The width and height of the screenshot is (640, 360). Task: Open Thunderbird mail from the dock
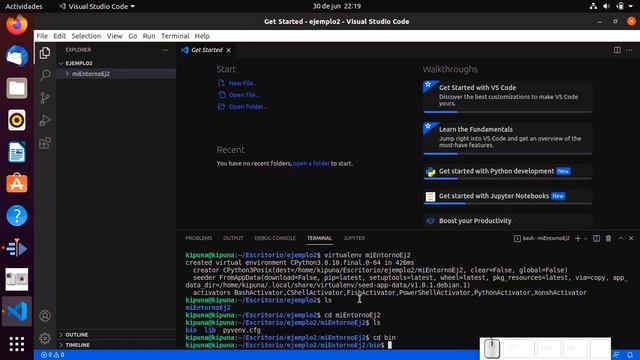[x=17, y=56]
